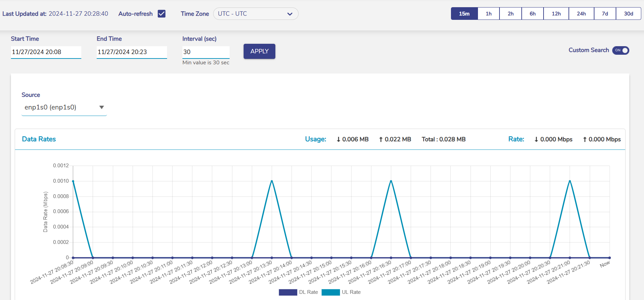Choose the 24h time range
This screenshot has height=300, width=644.
[581, 14]
